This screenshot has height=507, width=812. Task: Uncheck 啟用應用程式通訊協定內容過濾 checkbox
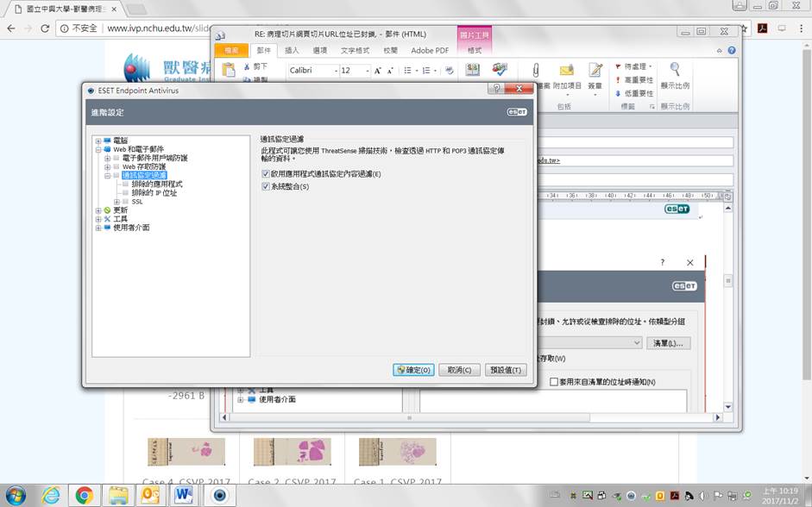click(266, 174)
